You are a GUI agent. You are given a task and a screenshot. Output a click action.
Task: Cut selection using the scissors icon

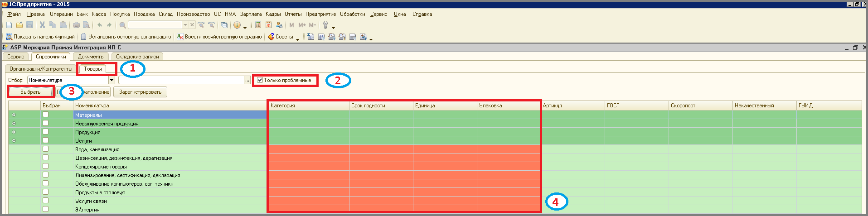pos(42,25)
